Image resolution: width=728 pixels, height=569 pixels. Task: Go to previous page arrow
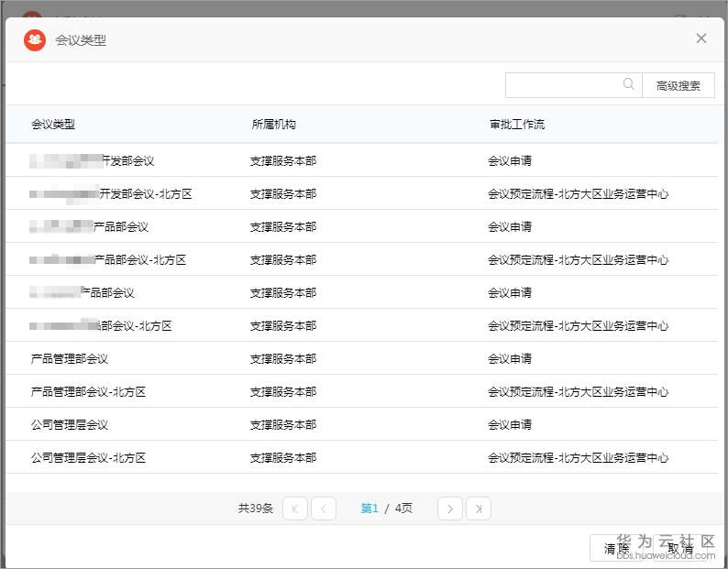point(324,509)
